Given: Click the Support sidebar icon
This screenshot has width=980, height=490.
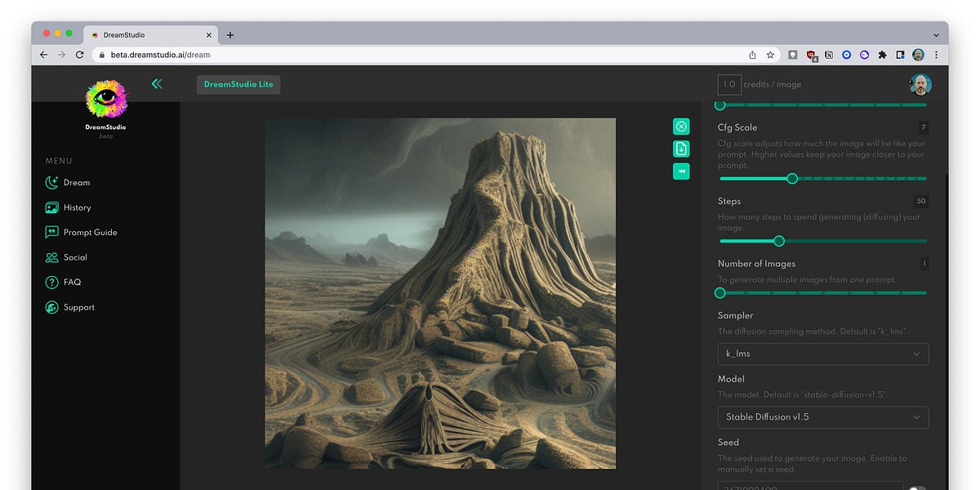Looking at the screenshot, I should (51, 307).
